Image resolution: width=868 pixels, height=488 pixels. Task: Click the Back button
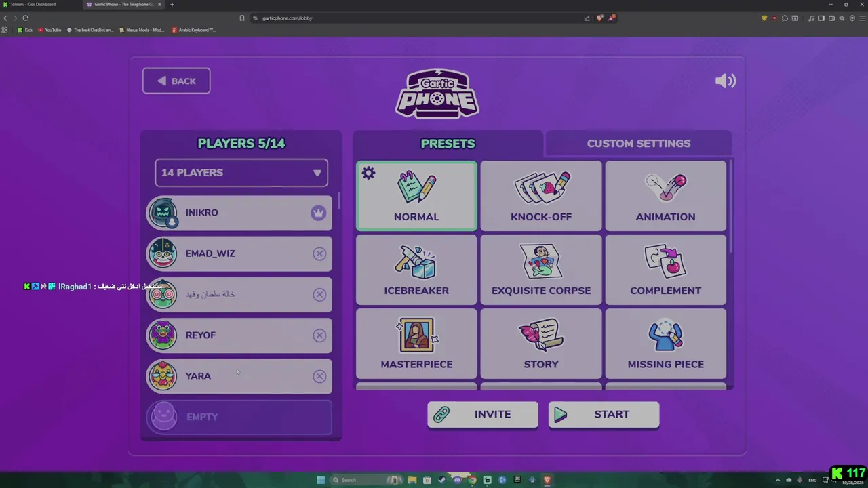[x=176, y=81]
